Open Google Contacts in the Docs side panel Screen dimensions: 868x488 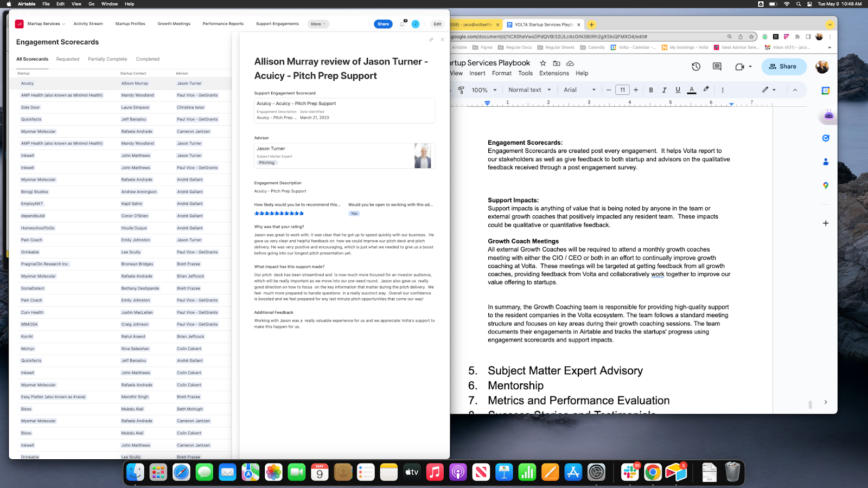(x=826, y=162)
